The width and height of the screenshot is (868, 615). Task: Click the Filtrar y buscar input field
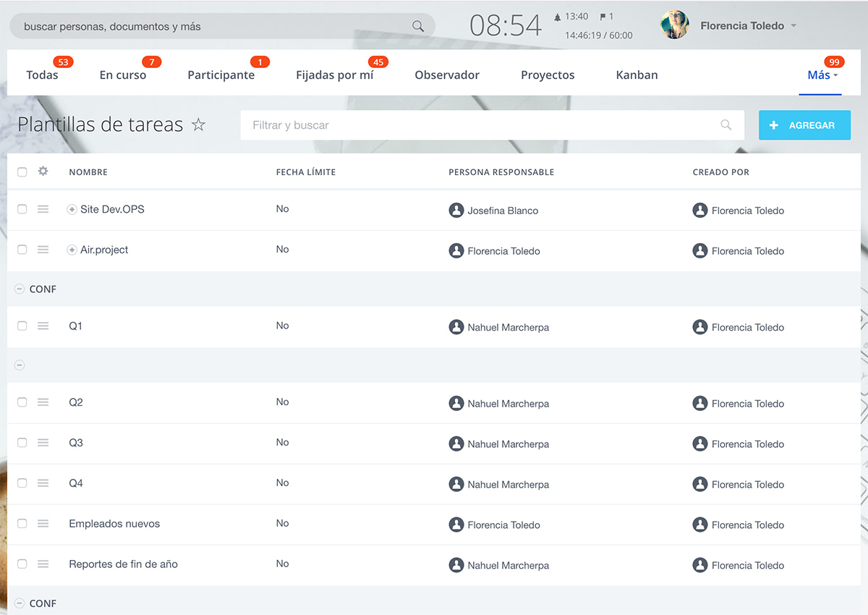coord(477,125)
